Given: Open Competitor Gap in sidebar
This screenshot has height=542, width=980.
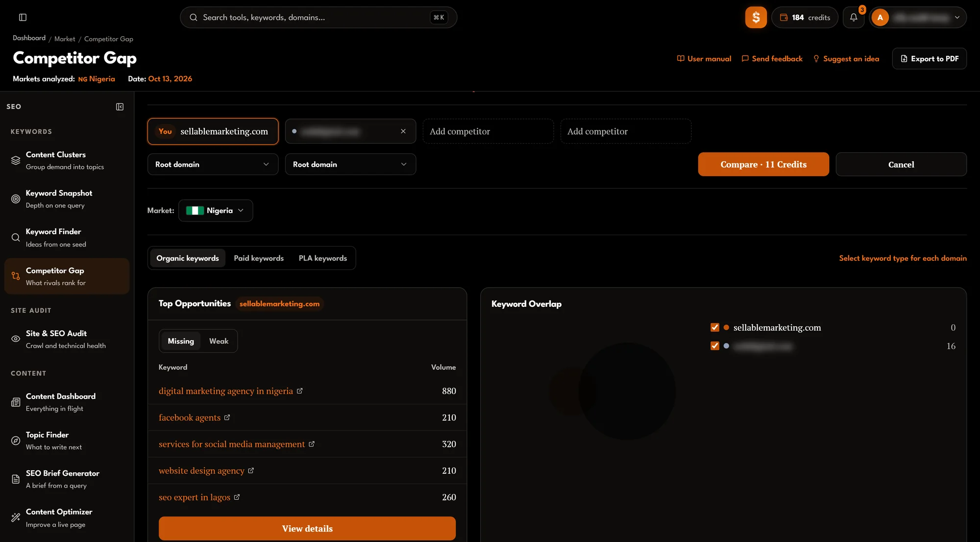Looking at the screenshot, I should [67, 276].
